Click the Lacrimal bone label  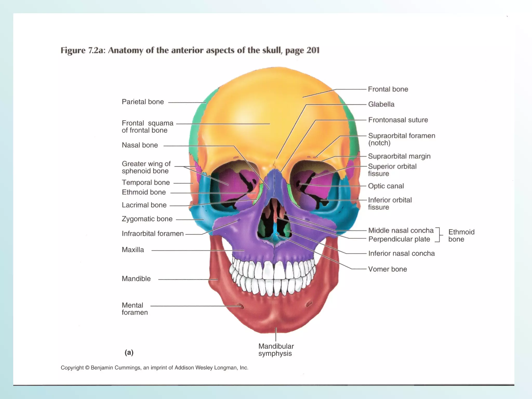coord(144,205)
